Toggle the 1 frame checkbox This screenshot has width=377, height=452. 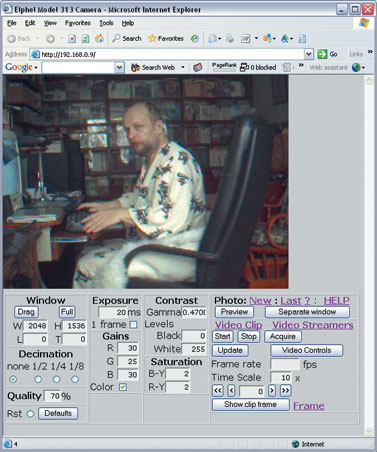pos(133,324)
